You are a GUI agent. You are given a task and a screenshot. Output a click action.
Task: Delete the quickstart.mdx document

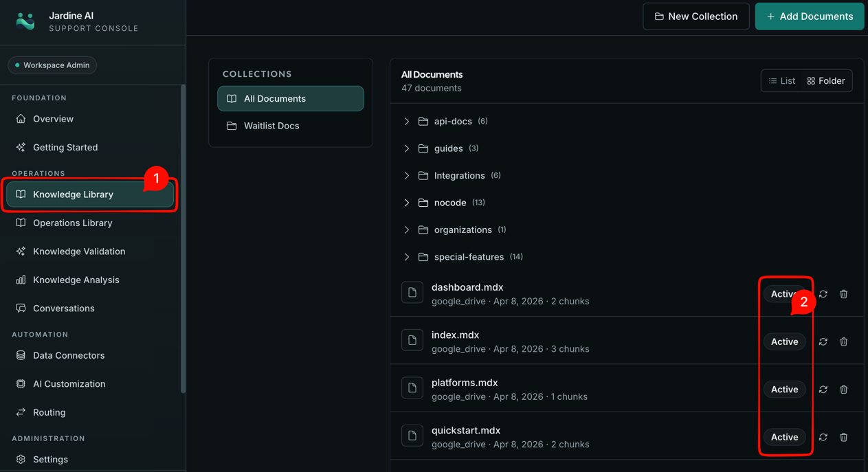[x=844, y=437]
